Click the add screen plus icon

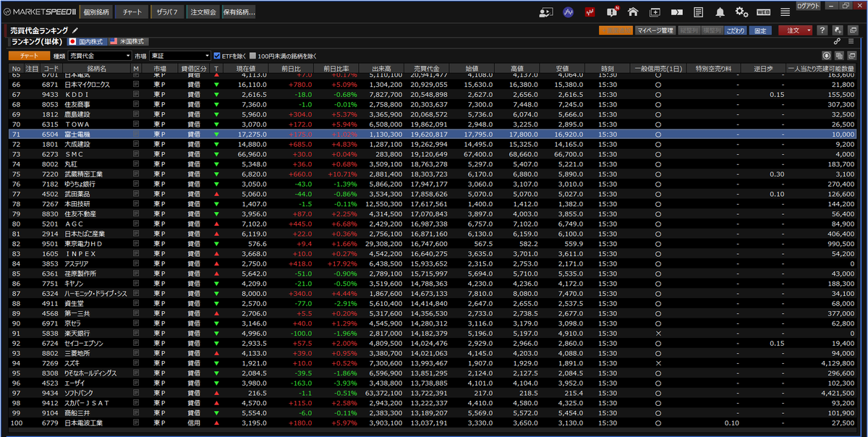655,12
